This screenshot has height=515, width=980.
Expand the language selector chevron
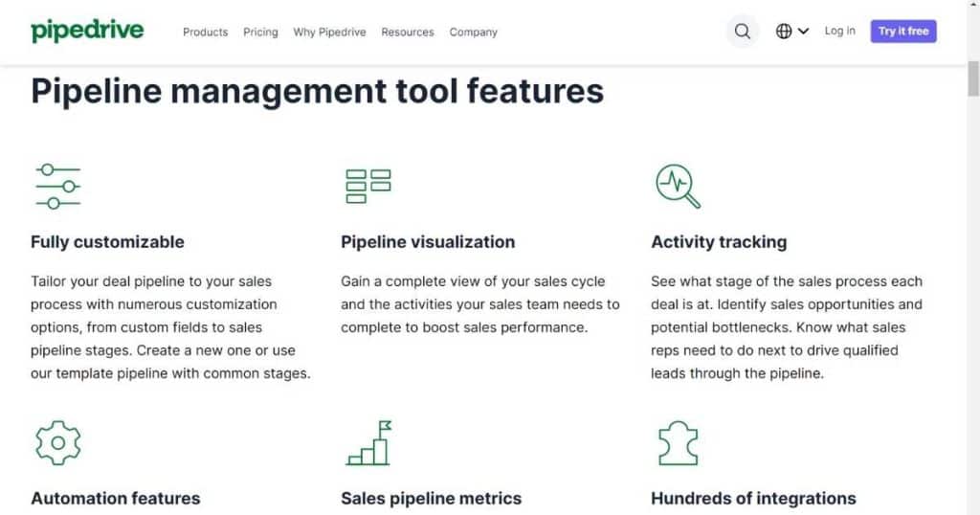[803, 32]
